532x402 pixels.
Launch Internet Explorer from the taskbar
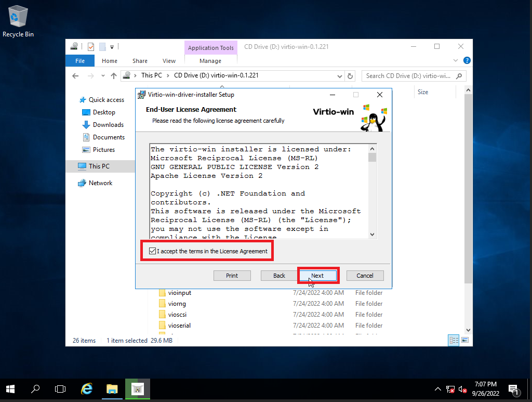pos(87,389)
